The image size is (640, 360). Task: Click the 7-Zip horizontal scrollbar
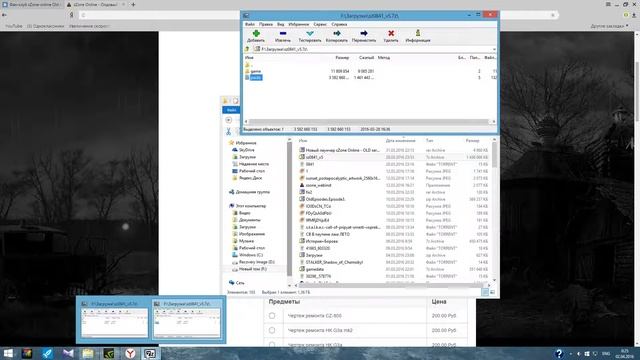tap(369, 122)
